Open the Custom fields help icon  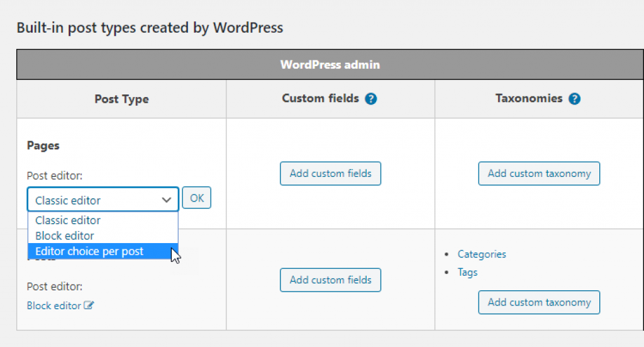click(x=371, y=99)
